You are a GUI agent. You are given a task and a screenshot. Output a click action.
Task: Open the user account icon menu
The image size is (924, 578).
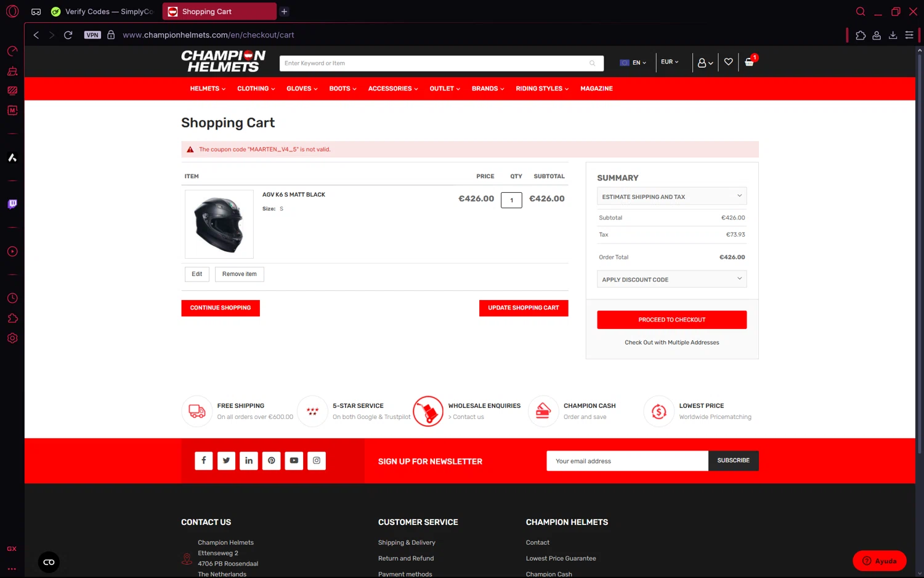click(705, 62)
